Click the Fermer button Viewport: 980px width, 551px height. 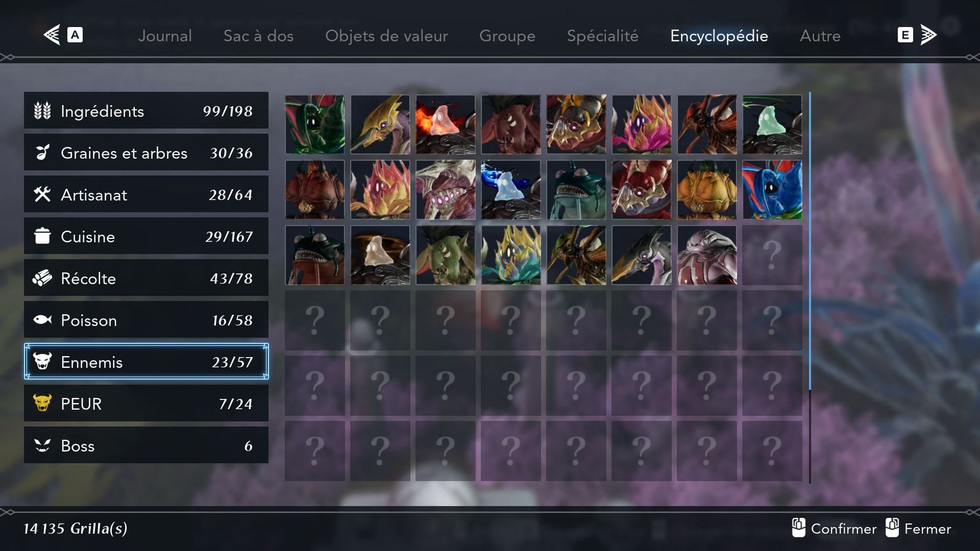pos(918,529)
